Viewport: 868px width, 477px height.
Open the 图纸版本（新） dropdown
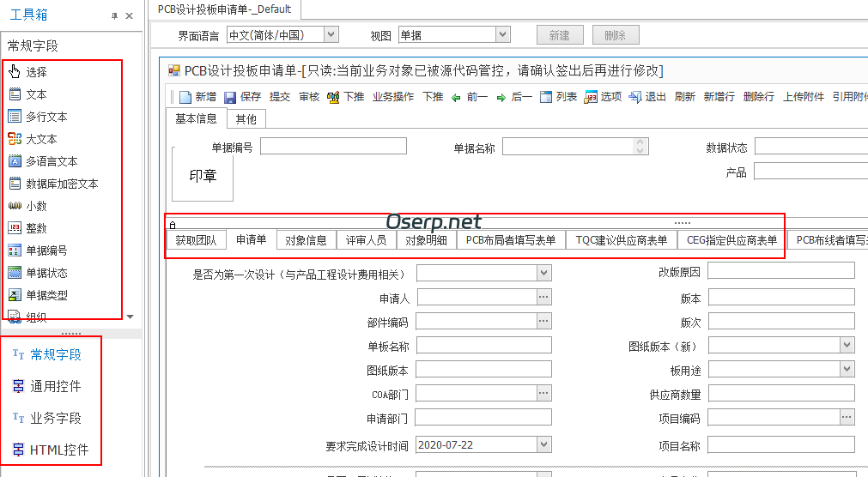pos(847,345)
